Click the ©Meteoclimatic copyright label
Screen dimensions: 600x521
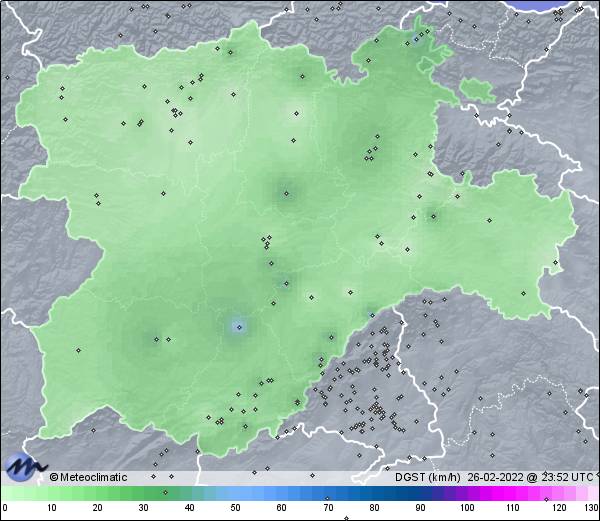coord(88,477)
